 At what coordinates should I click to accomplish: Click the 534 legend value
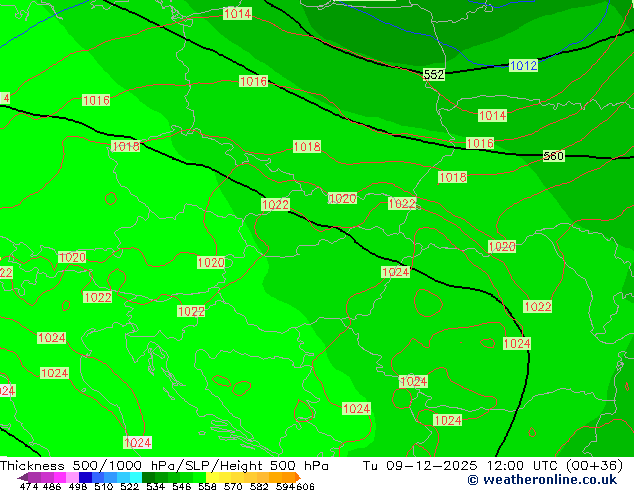click(x=155, y=486)
